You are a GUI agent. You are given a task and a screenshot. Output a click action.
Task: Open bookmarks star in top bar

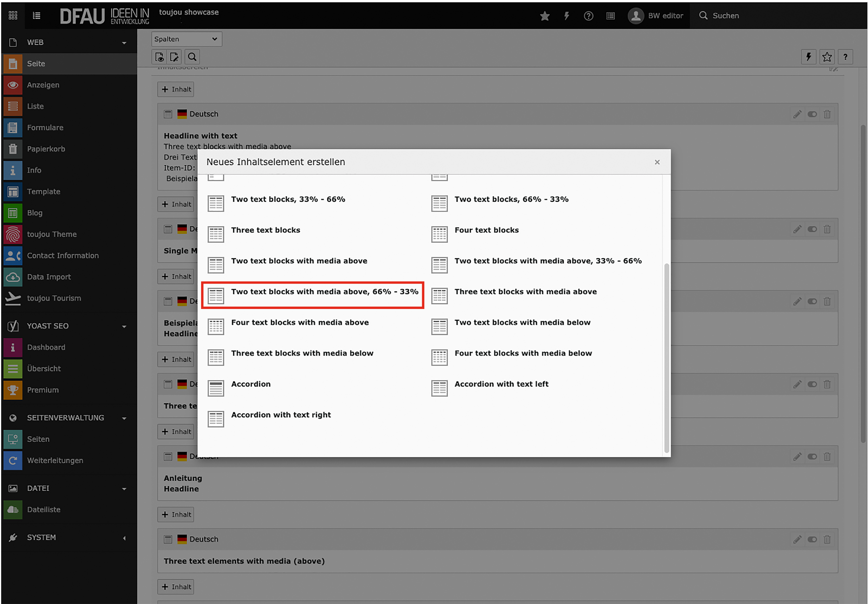tap(544, 16)
